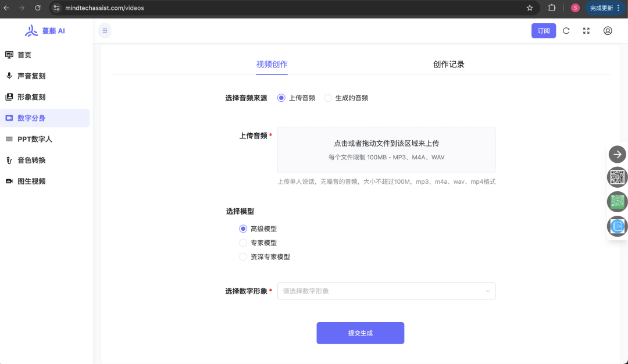The height and width of the screenshot is (364, 628).
Task: Go to 首页 from the sidebar
Action: click(x=29, y=55)
